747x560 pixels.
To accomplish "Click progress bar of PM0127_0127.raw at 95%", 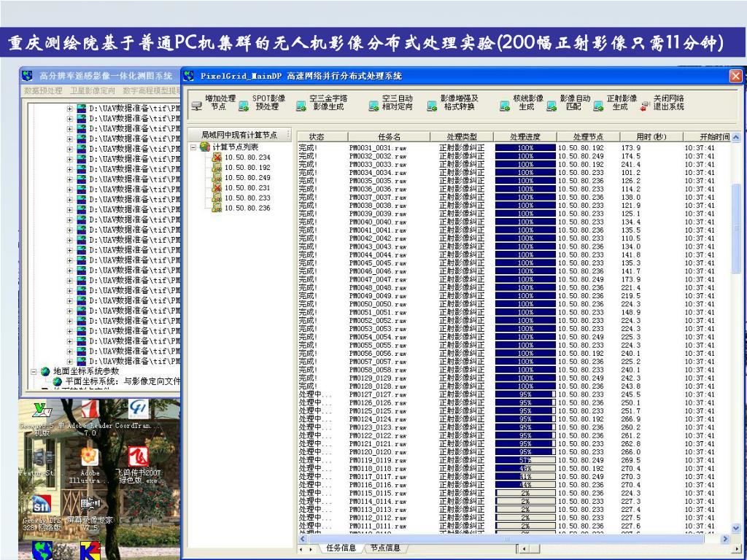I will click(525, 394).
